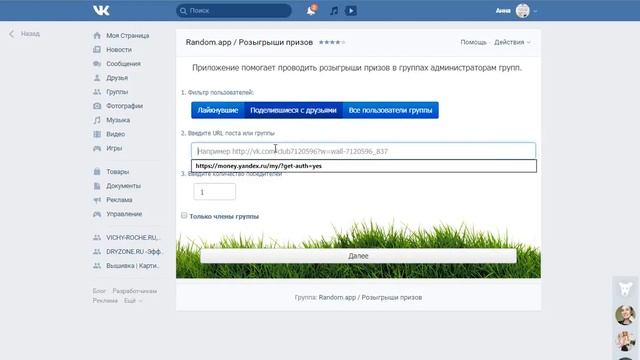Screen dimensions: 640x360
Task: Expand the Ещё footer dropdown
Action: [x=133, y=300]
